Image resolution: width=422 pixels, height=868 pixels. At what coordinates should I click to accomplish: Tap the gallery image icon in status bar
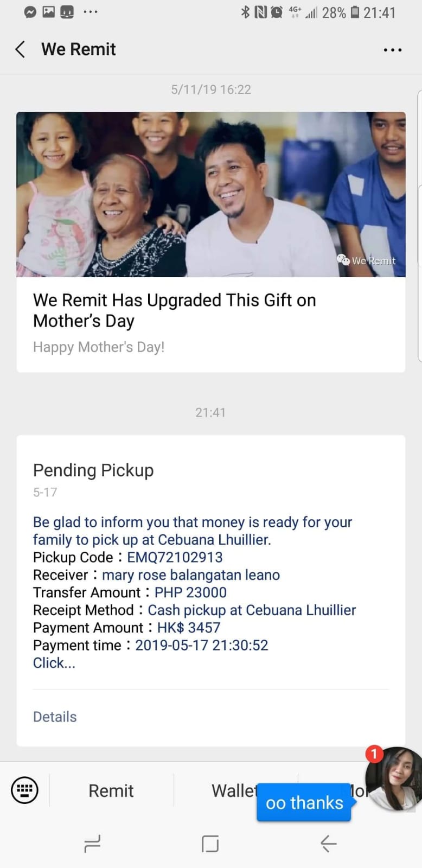pyautogui.click(x=49, y=12)
